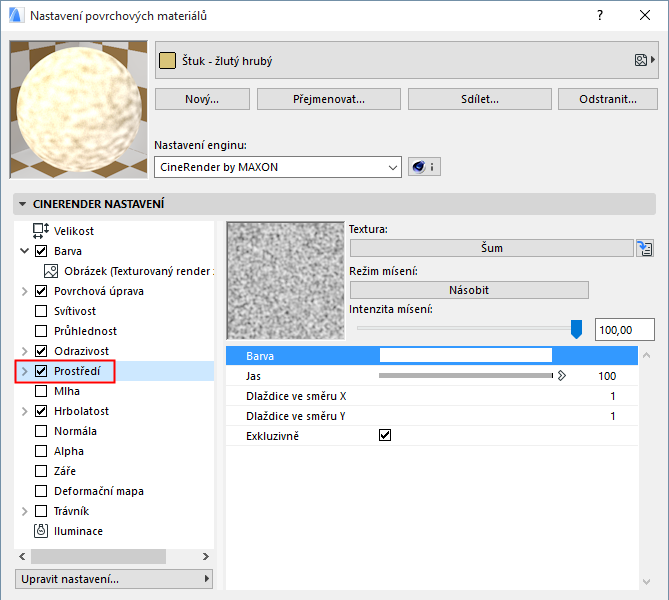This screenshot has width=669, height=600.
Task: Uncheck the Exkluzivně checkbox
Action: [x=385, y=435]
